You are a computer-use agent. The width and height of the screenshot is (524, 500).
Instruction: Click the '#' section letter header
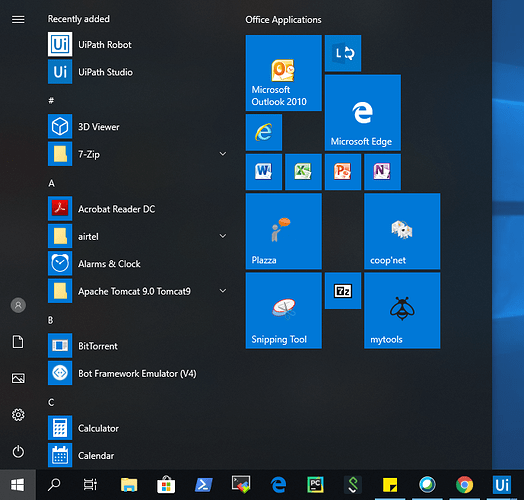(x=51, y=100)
